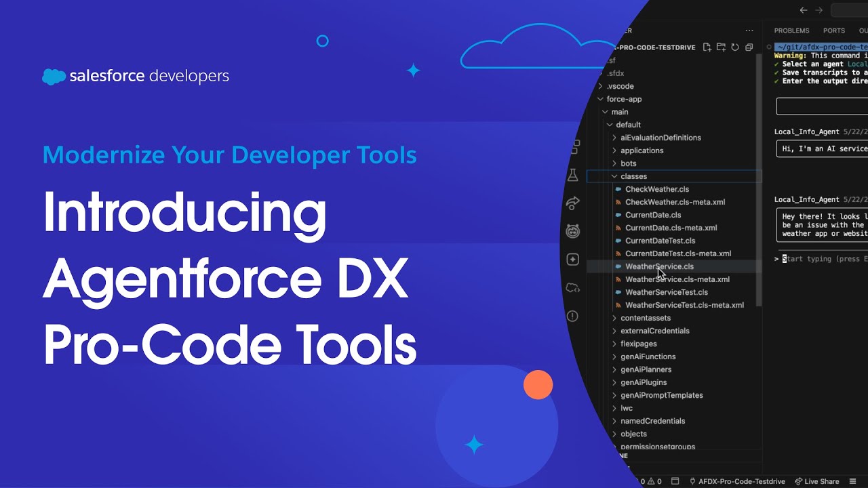Screen dimensions: 868x488
Task: Collapse all folders in Explorer
Action: coord(749,47)
